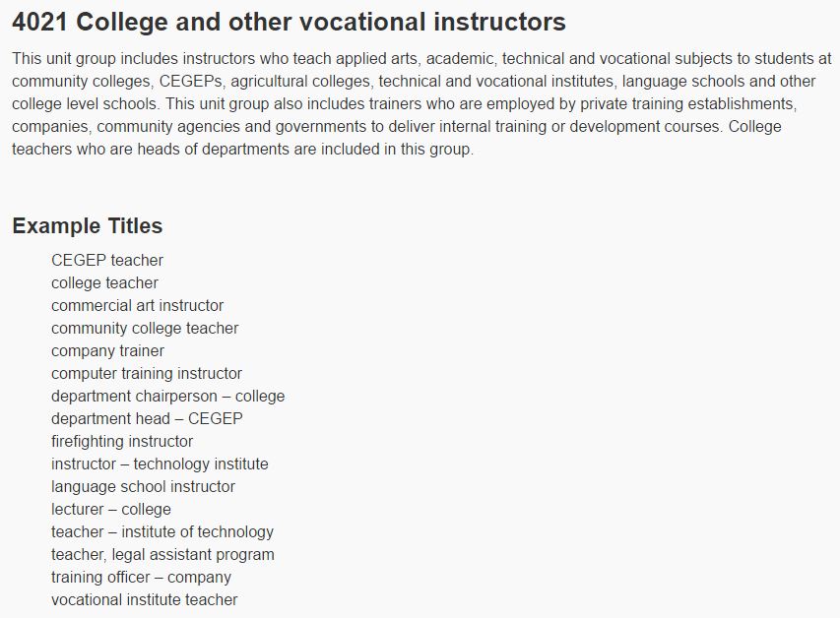Select the 'CEGEP teacher' list item
840x618 pixels.
107,260
